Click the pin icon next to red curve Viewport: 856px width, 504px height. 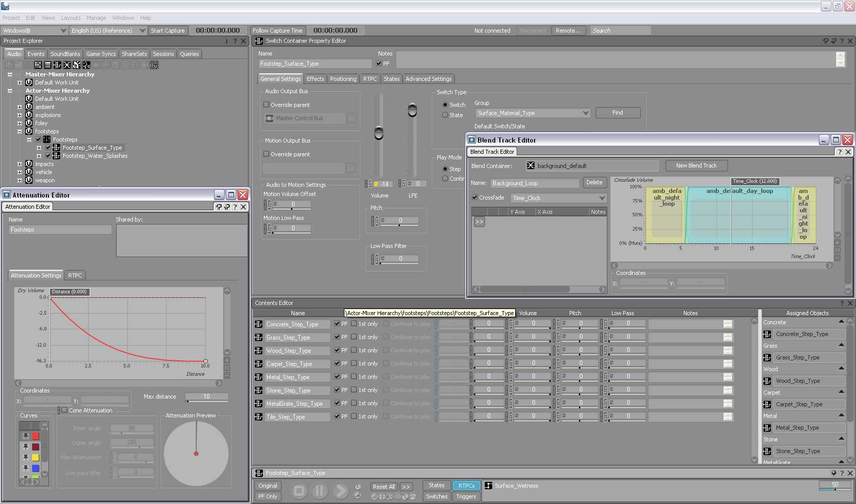pyautogui.click(x=25, y=436)
